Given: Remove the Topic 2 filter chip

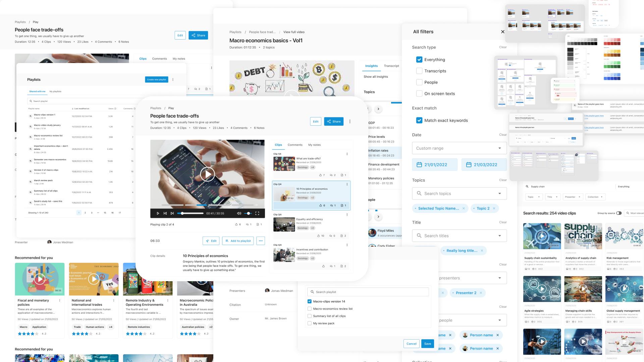Looking at the screenshot, I should [x=494, y=208].
